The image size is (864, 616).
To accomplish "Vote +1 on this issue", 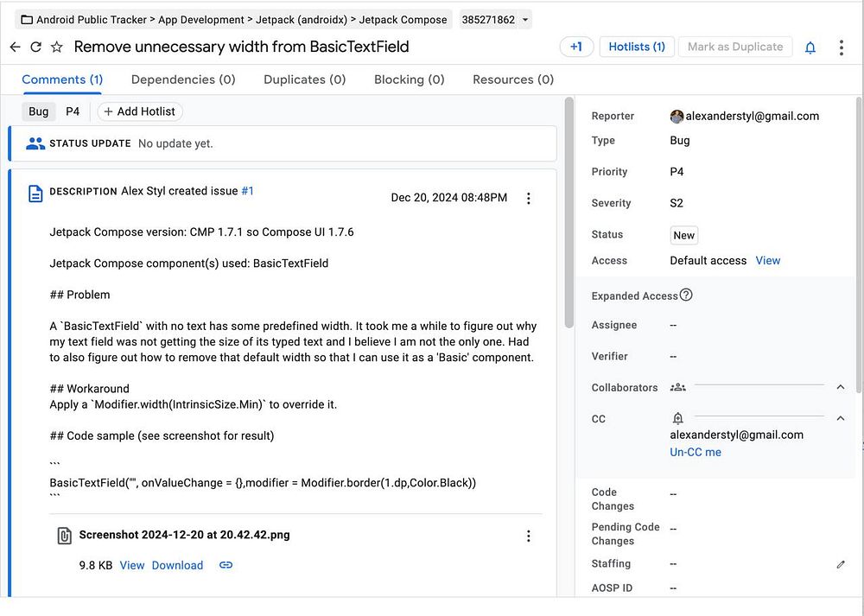I will (576, 47).
